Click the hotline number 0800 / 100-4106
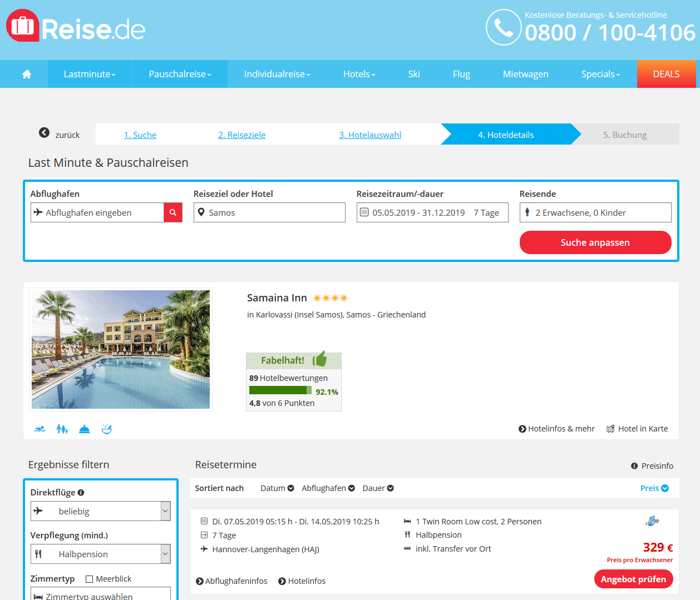 (x=610, y=33)
